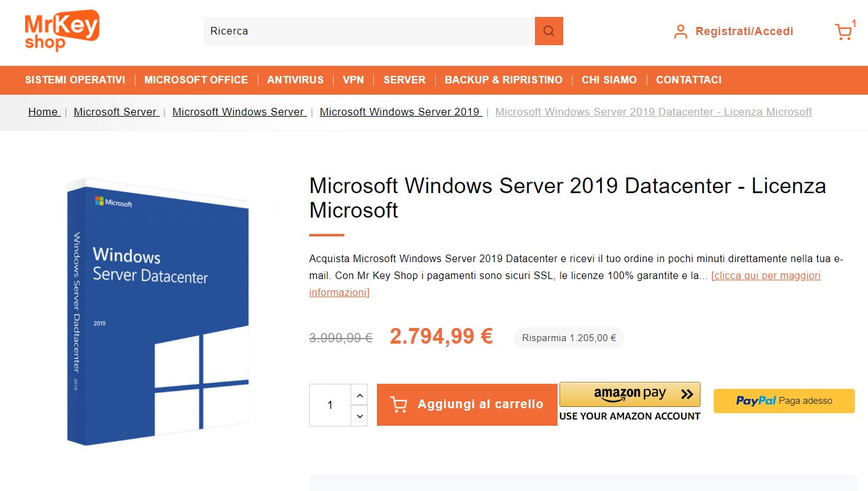Increase quantity with the up arrow
The height and width of the screenshot is (491, 868).
pyautogui.click(x=359, y=394)
